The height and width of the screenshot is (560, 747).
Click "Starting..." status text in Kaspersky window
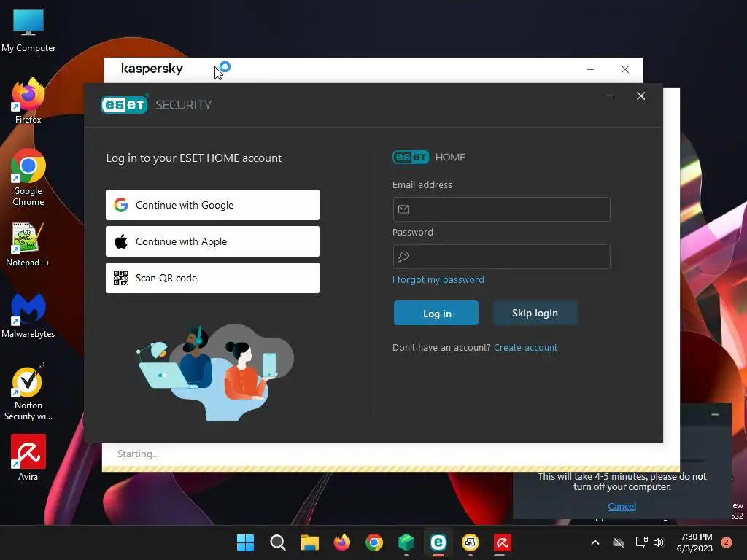[x=138, y=454]
